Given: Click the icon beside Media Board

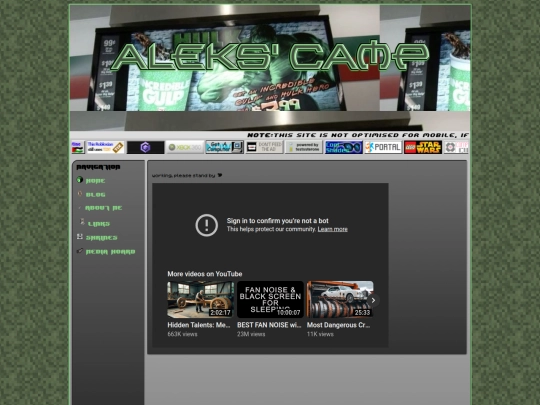Looking at the screenshot, I should [x=80, y=251].
